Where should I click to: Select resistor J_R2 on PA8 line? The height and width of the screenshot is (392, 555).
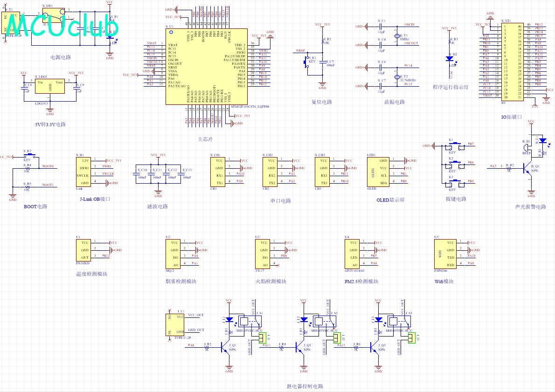point(207,348)
